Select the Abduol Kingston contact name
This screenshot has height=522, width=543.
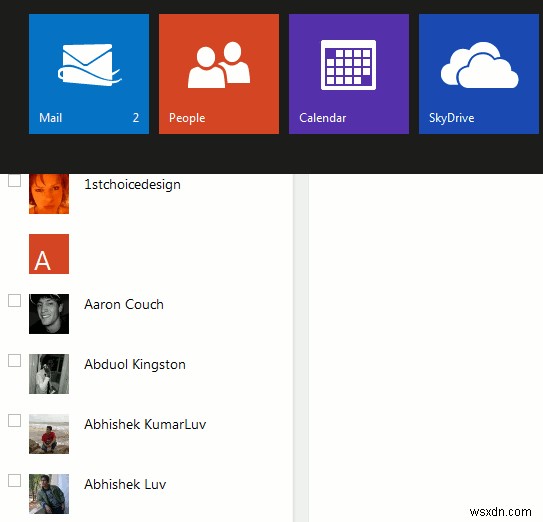[x=135, y=364]
